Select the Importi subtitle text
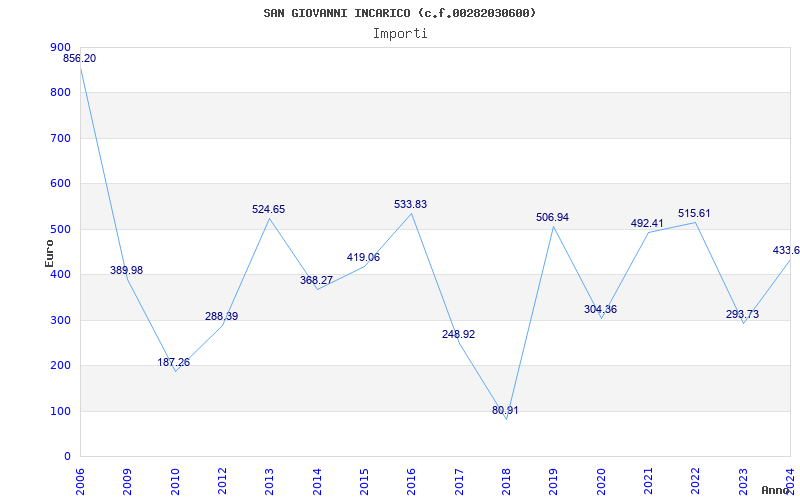 (400, 33)
